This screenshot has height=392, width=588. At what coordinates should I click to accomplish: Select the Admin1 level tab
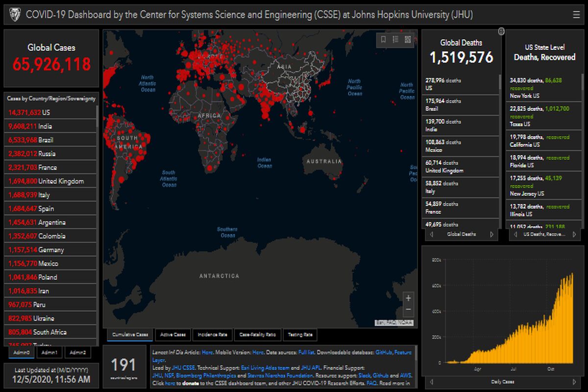(x=49, y=352)
